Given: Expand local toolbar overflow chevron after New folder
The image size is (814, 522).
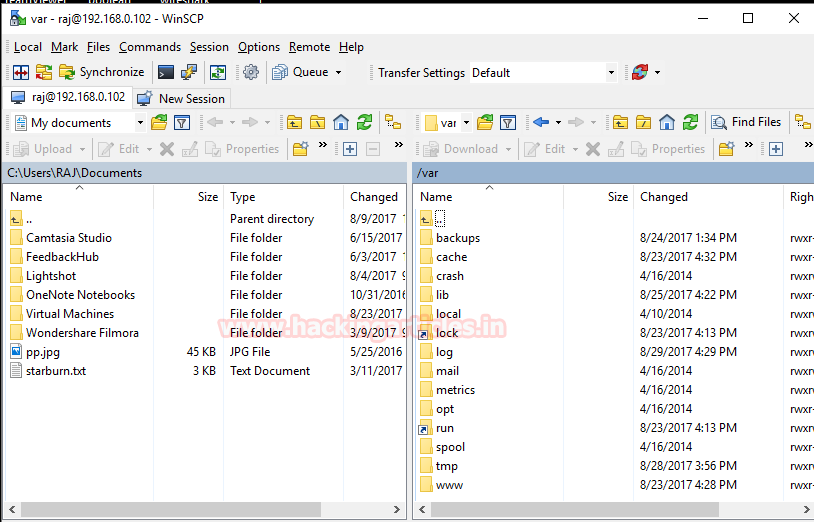Looking at the screenshot, I should 323,145.
